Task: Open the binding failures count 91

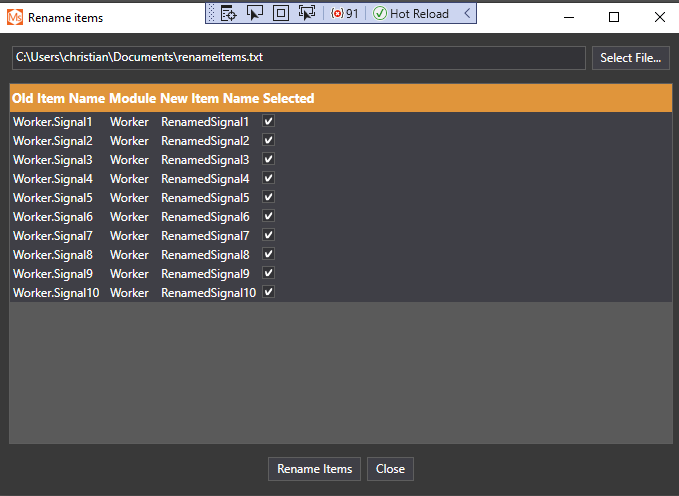Action: [x=345, y=14]
